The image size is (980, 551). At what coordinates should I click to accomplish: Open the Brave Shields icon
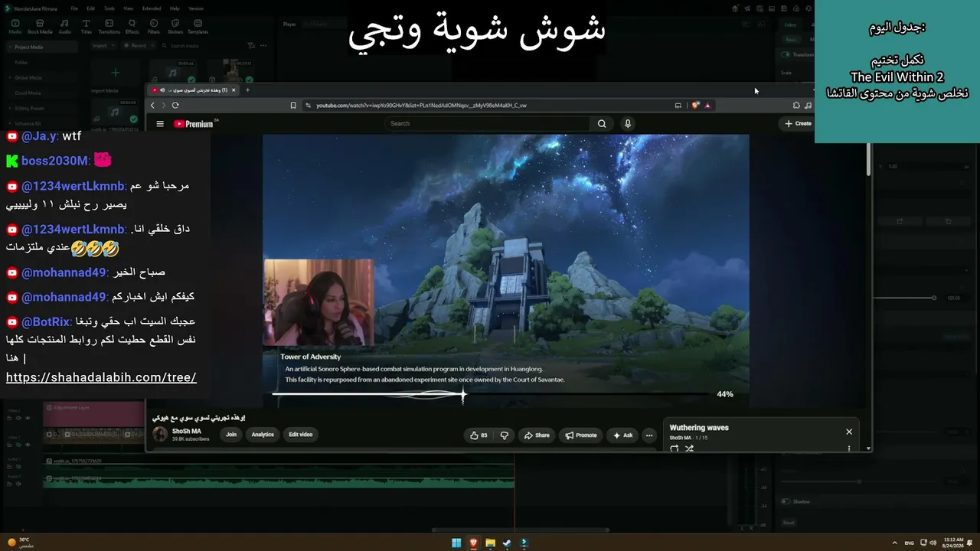pyautogui.click(x=696, y=105)
